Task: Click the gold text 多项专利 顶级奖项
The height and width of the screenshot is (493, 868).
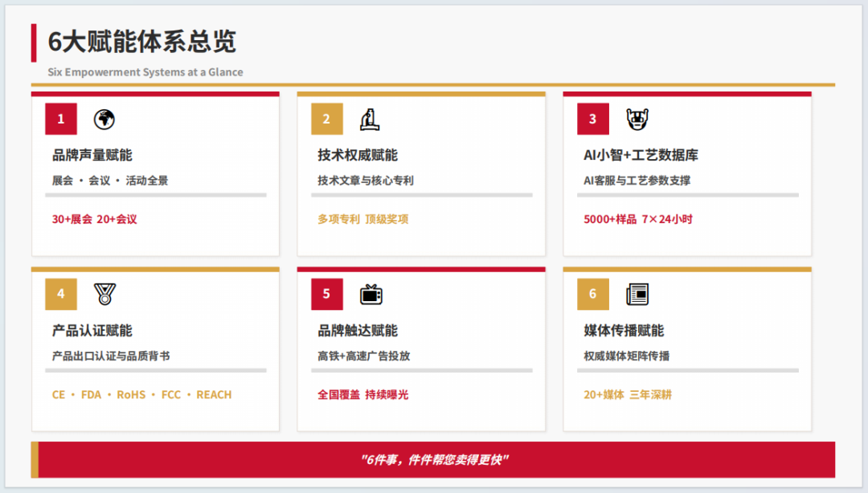Action: [x=363, y=219]
